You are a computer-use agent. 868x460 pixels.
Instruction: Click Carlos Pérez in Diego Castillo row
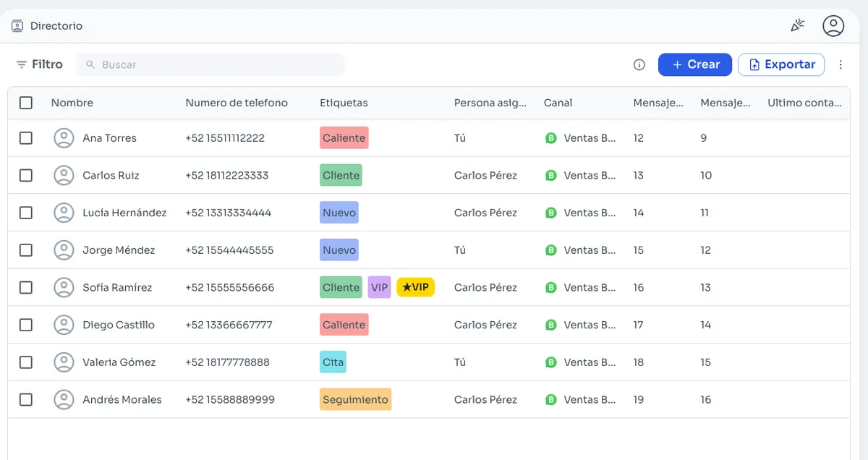(485, 325)
